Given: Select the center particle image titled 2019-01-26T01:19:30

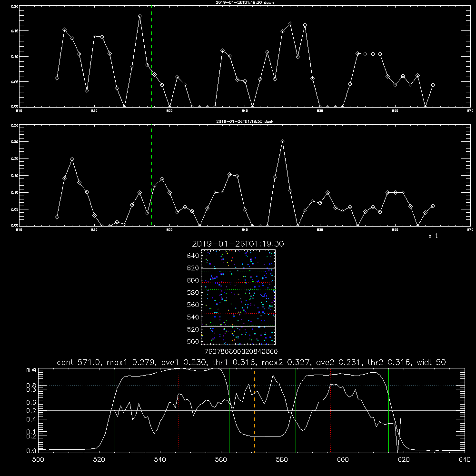Looking at the screenshot, I should 238,297.
